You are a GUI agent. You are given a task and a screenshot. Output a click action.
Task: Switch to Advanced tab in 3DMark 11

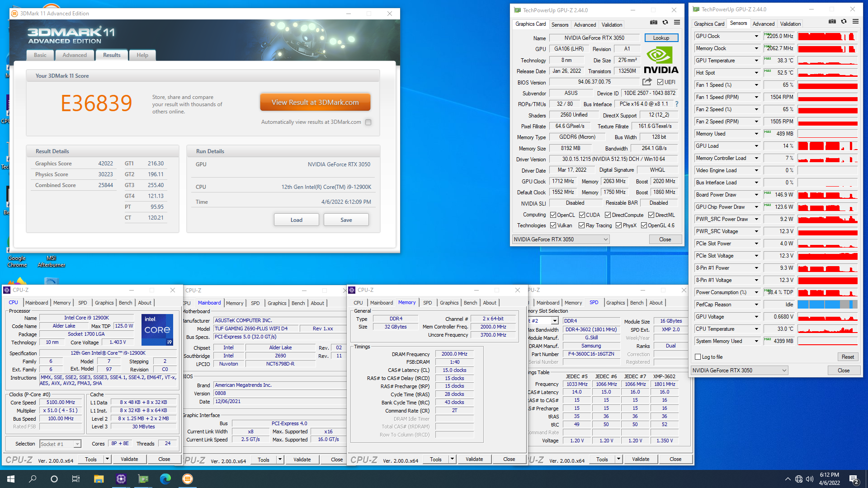click(75, 55)
